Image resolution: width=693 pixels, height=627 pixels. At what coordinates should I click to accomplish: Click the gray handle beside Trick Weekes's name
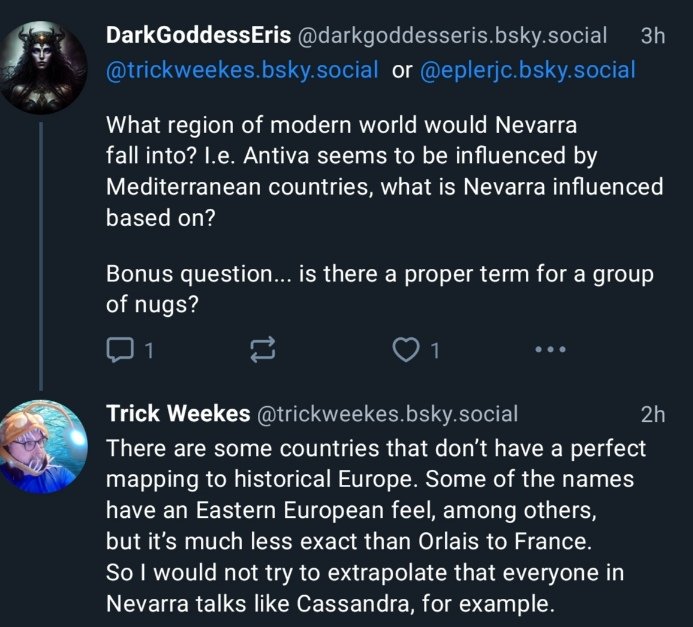[x=388, y=413]
